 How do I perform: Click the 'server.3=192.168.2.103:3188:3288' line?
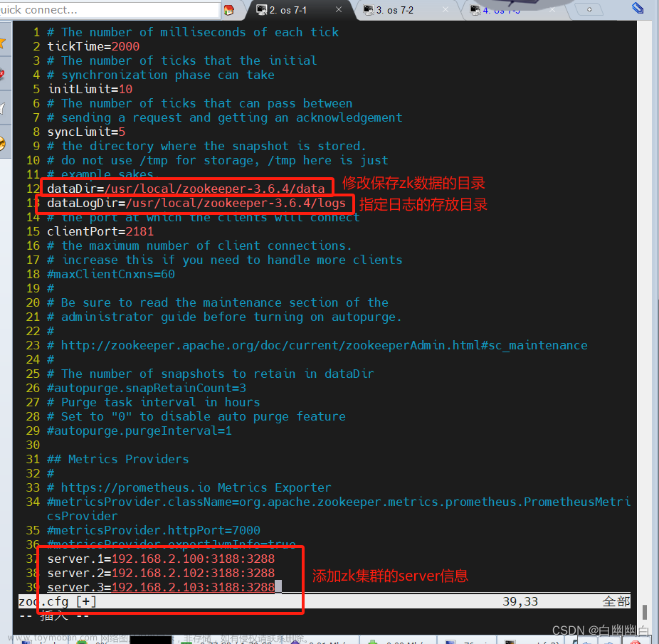click(x=161, y=588)
